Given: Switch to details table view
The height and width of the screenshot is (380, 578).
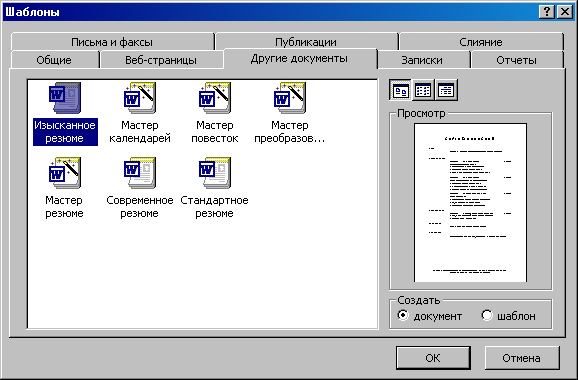Looking at the screenshot, I should point(446,90).
